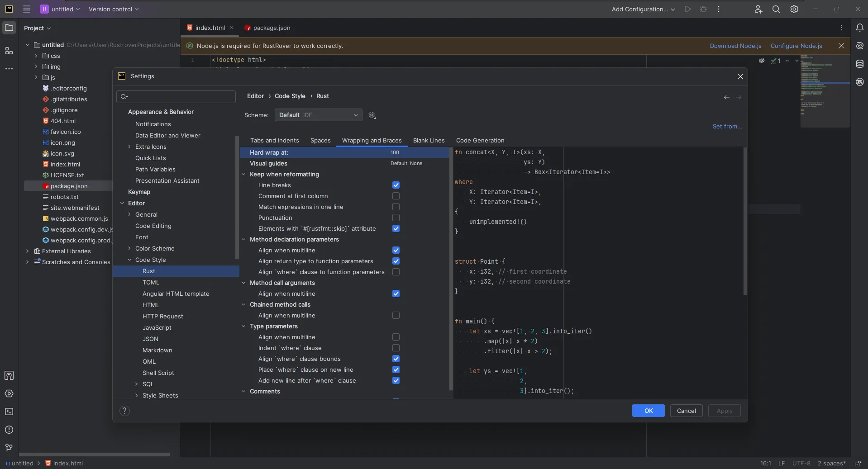868x469 pixels.
Task: Open the Notifications bell icon
Action: 859,28
